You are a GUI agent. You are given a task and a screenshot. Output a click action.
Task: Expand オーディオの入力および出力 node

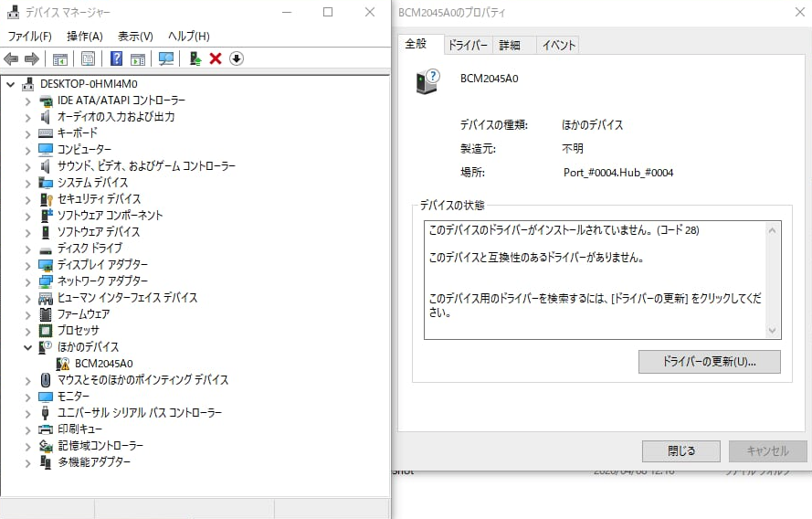(28, 117)
